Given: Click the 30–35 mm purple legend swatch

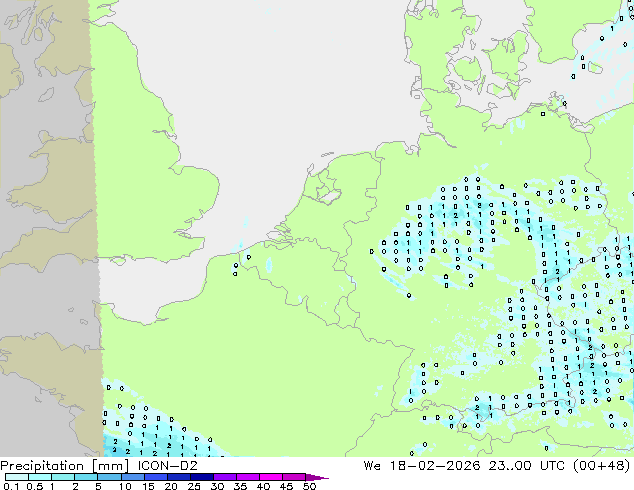Looking at the screenshot, I should pos(225,477).
